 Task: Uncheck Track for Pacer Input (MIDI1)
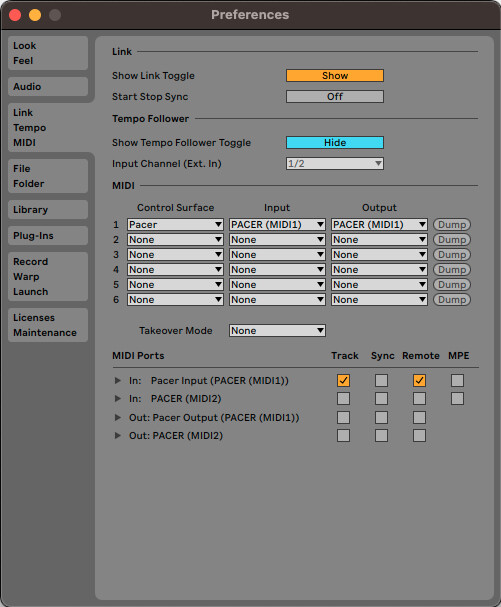click(343, 381)
